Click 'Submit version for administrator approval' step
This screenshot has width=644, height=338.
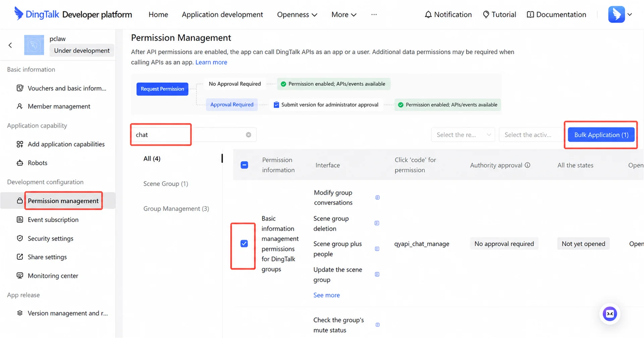click(x=326, y=105)
